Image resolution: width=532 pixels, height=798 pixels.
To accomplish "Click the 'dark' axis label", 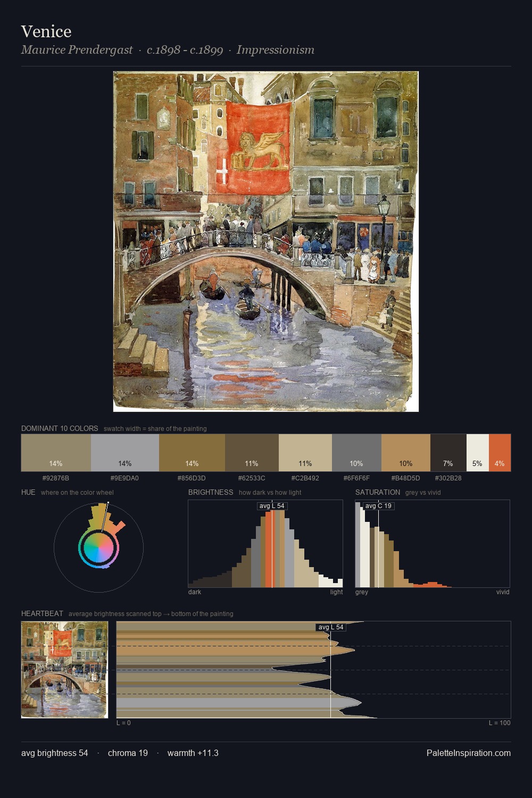I will click(x=195, y=592).
